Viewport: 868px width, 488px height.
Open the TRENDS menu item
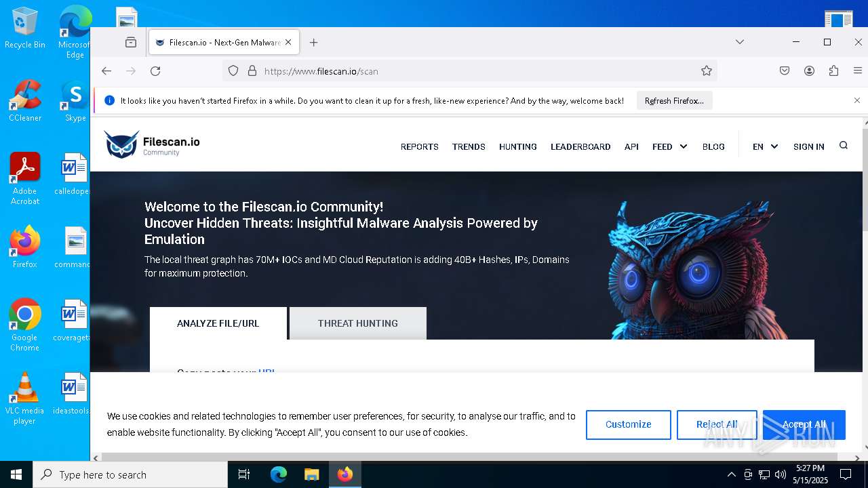[x=469, y=146]
